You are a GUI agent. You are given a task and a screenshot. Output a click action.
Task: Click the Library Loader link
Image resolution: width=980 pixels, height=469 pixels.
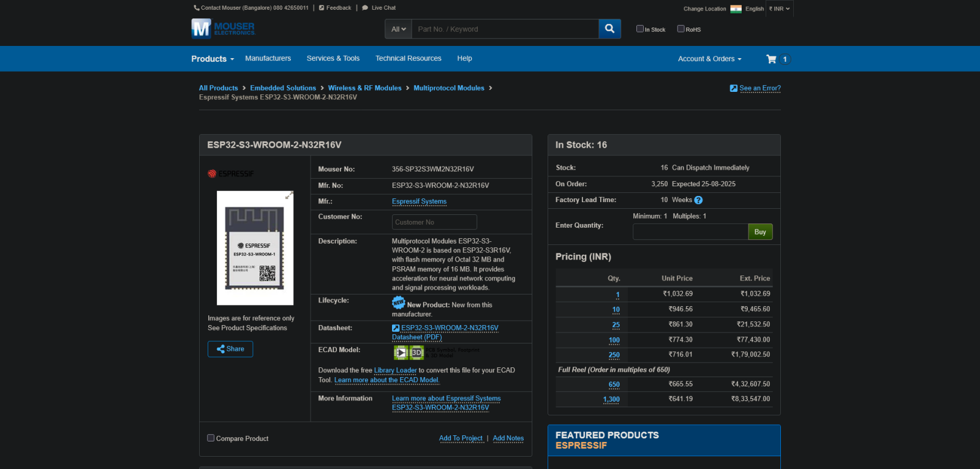point(395,370)
